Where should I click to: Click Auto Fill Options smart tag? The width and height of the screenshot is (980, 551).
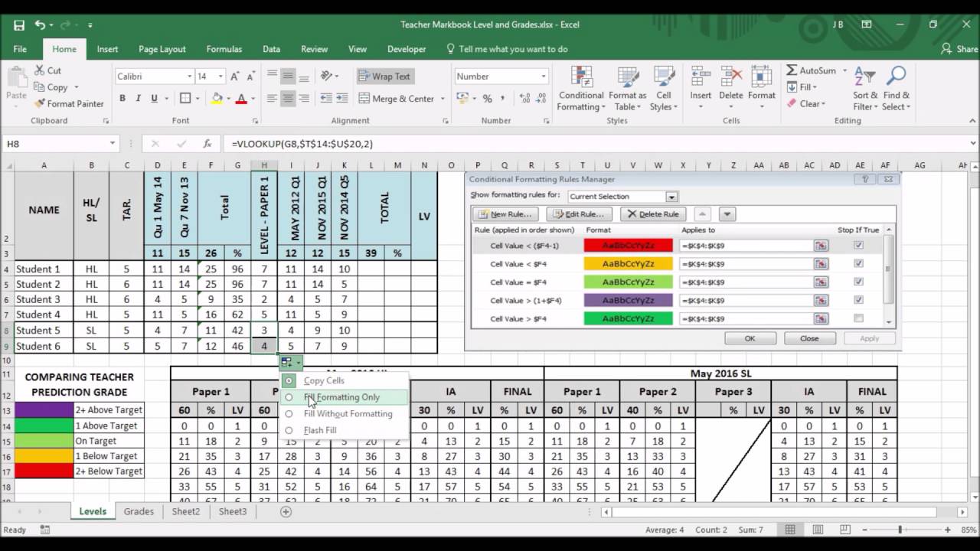pos(290,362)
